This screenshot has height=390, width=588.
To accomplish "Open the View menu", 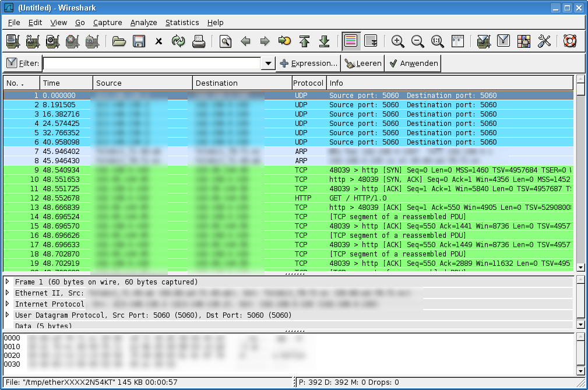I will [59, 23].
